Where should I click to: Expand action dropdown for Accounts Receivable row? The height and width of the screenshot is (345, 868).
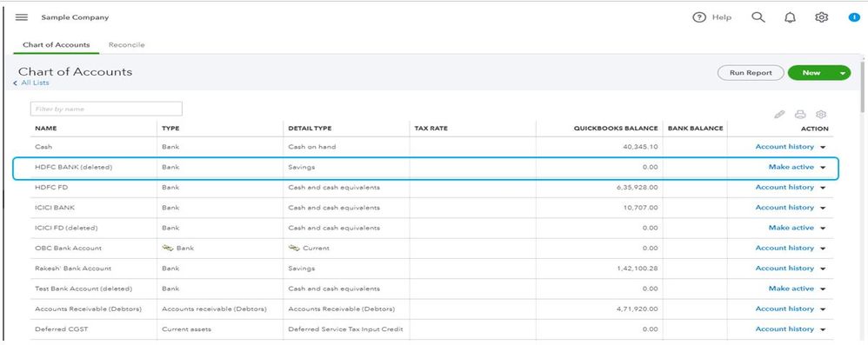tap(823, 309)
